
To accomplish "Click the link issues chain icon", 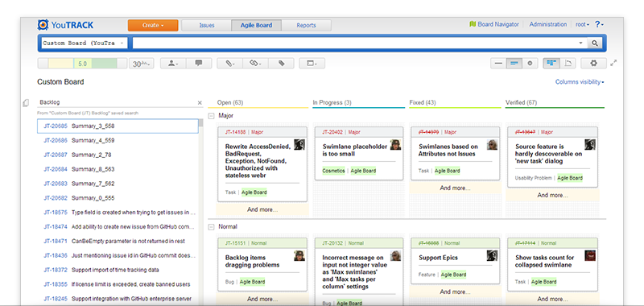I will click(x=255, y=64).
